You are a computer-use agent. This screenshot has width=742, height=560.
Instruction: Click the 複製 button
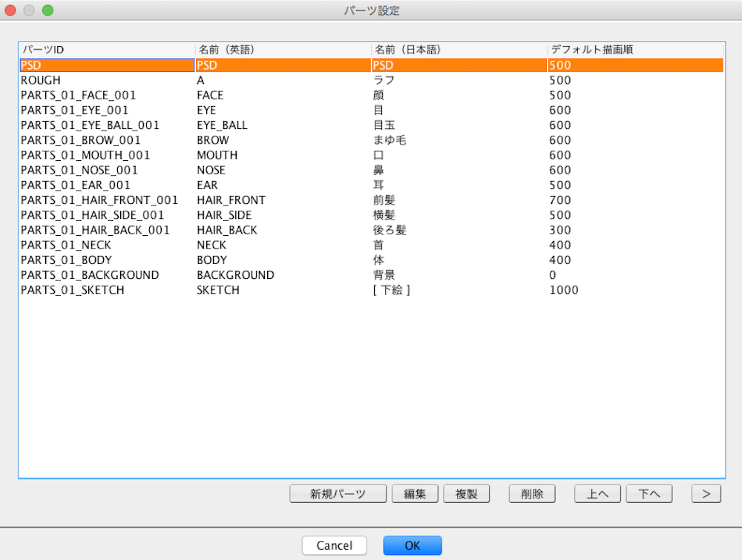(x=467, y=494)
